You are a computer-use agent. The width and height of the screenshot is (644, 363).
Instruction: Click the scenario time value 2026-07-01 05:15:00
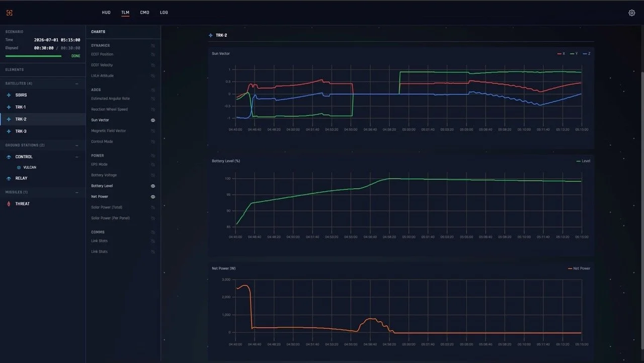[57, 40]
